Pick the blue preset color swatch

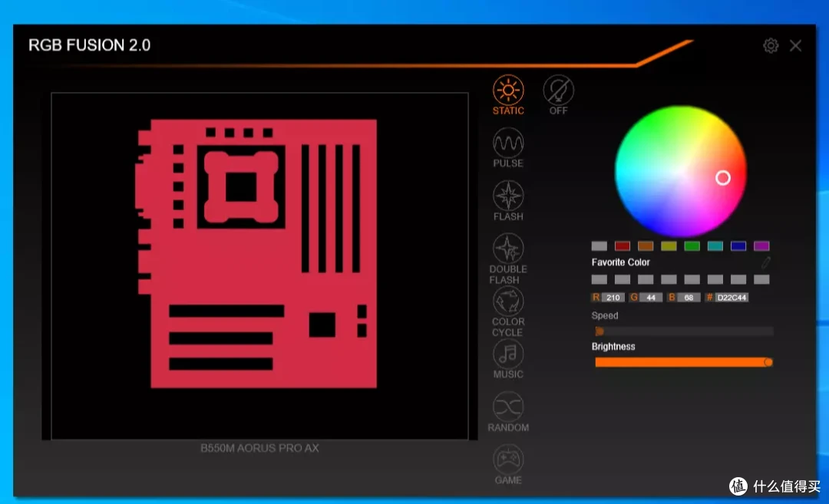[x=738, y=245]
